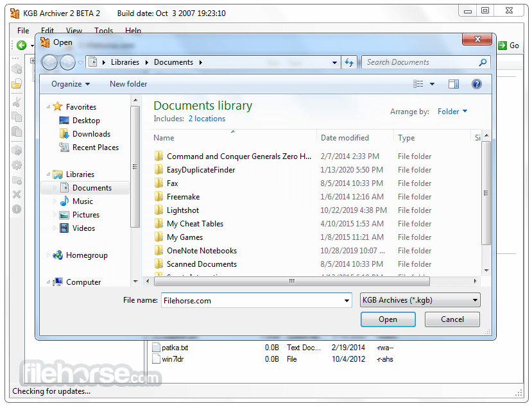Image resolution: width=532 pixels, height=406 pixels.
Task: Select the Pictures library
Action: 86,215
